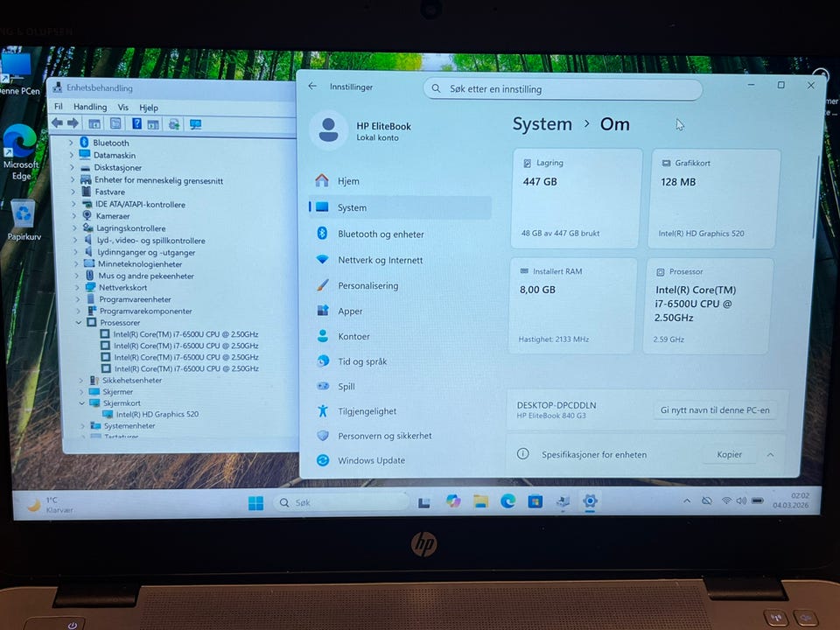This screenshot has width=840, height=630.
Task: Collapse Spesifikasjoner for enheten section chevron
Action: coord(770,454)
